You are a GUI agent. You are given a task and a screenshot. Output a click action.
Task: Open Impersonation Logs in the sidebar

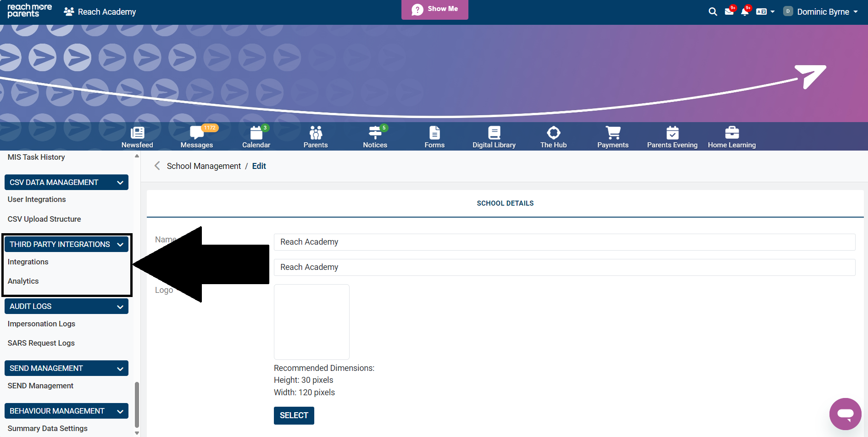(x=41, y=324)
